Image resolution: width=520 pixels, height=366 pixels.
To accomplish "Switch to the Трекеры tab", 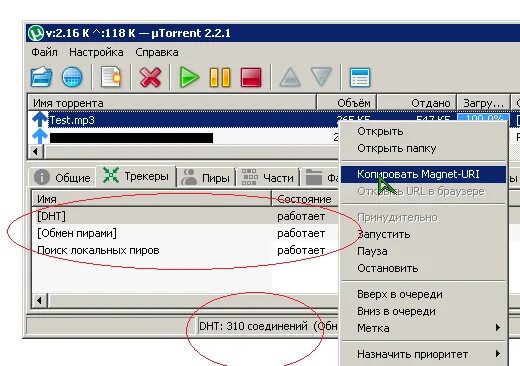I will 136,176.
